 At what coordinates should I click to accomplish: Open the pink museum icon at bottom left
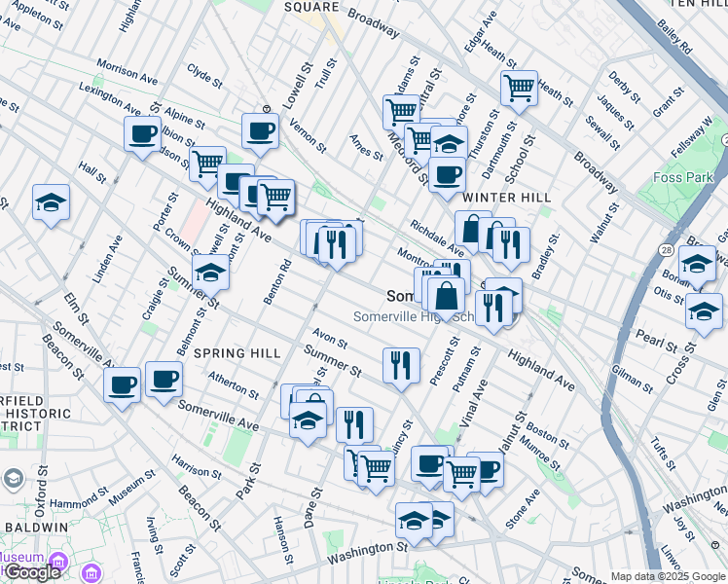click(58, 562)
